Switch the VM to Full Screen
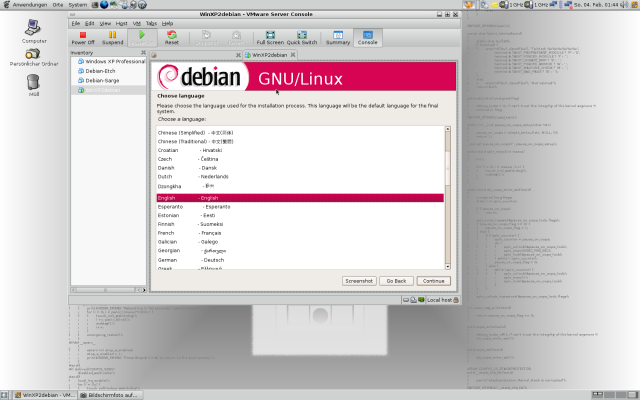 tap(270, 38)
